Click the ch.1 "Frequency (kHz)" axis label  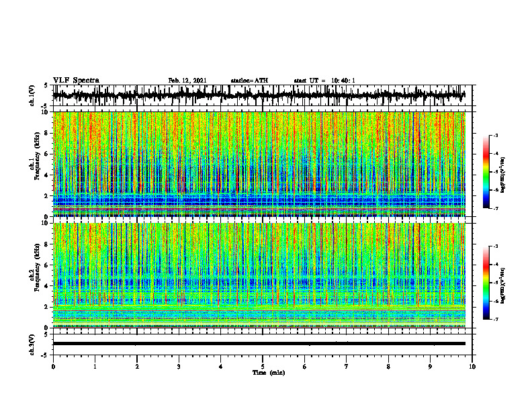[37, 156]
